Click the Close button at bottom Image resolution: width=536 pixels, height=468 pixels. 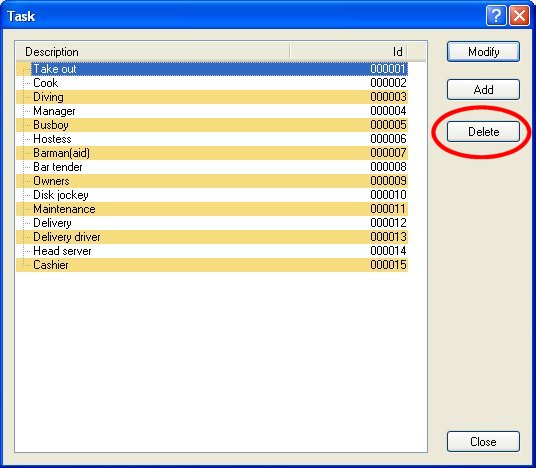point(483,442)
